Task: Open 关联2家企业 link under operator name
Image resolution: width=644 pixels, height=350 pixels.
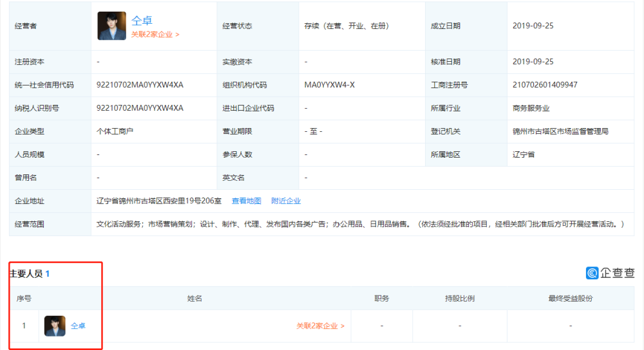Action: (155, 35)
